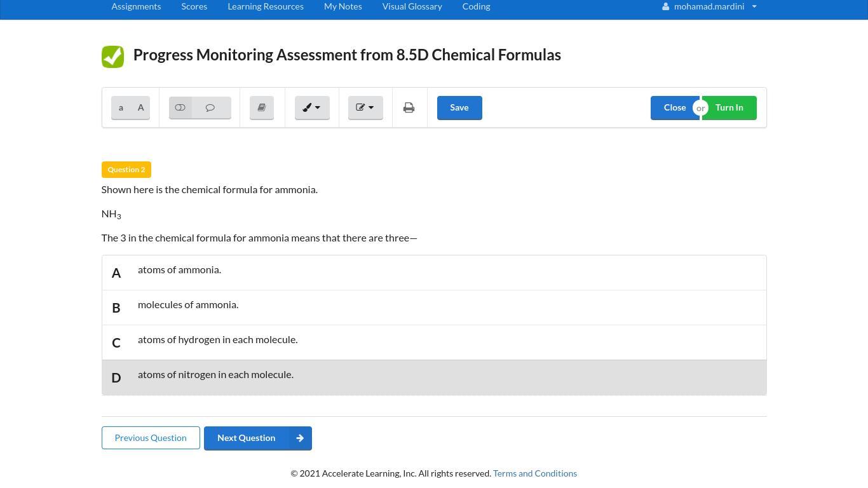Increase text size with large 'A'
The width and height of the screenshot is (868, 488).
(x=141, y=107)
